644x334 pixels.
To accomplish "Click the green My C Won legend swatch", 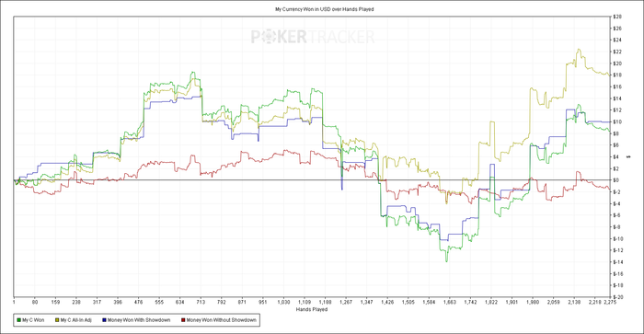I will [x=19, y=320].
